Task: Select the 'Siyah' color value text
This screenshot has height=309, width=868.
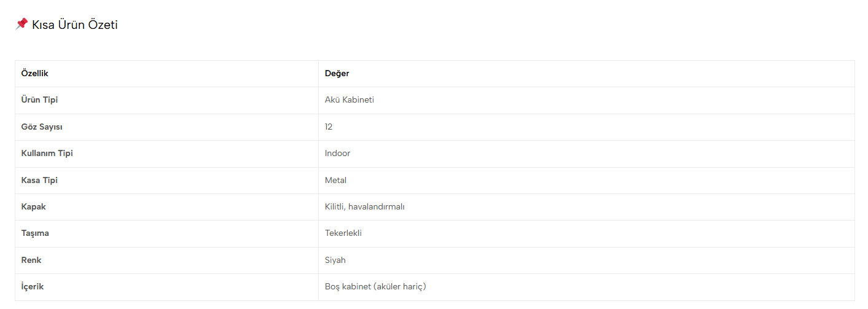Action: 335,260
